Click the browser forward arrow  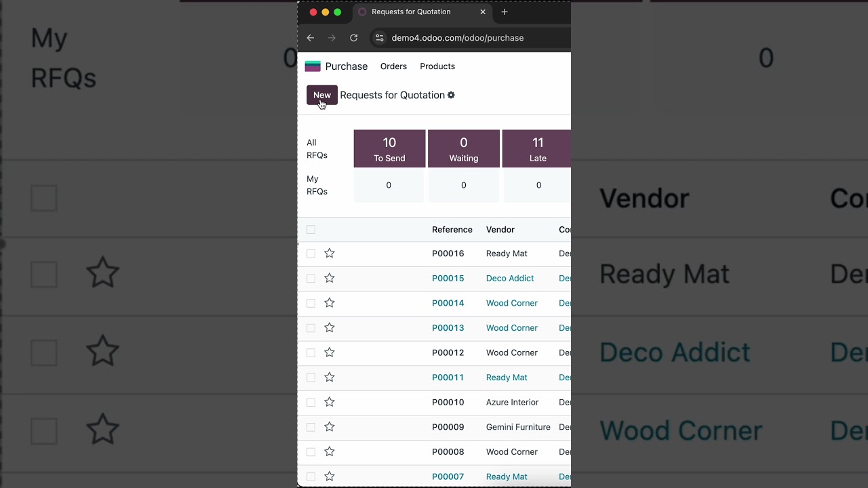[332, 38]
